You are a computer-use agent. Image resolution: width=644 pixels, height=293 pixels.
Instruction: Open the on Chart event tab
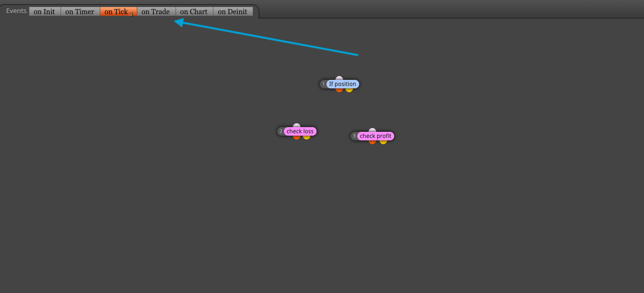coord(194,11)
